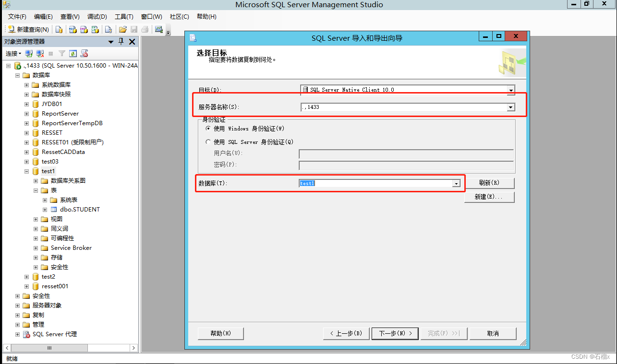The image size is (617, 364).
Task: Open the 帮助(H) menu
Action: pyautogui.click(x=206, y=16)
